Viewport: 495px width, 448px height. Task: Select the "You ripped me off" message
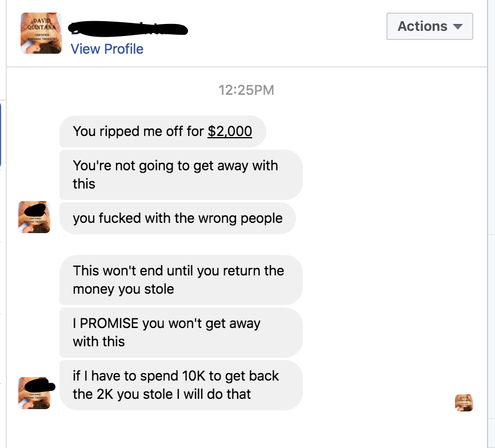point(162,131)
